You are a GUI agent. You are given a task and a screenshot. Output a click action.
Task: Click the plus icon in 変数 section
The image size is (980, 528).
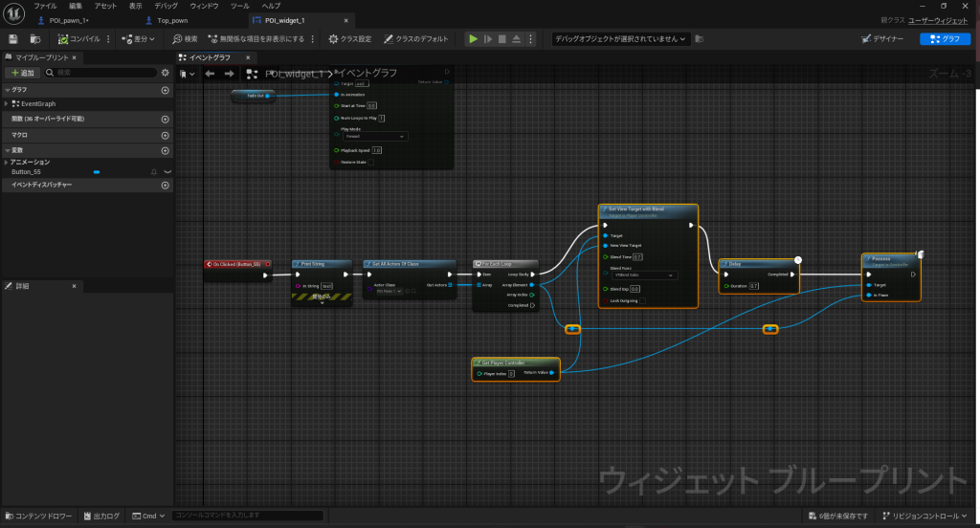tap(165, 150)
